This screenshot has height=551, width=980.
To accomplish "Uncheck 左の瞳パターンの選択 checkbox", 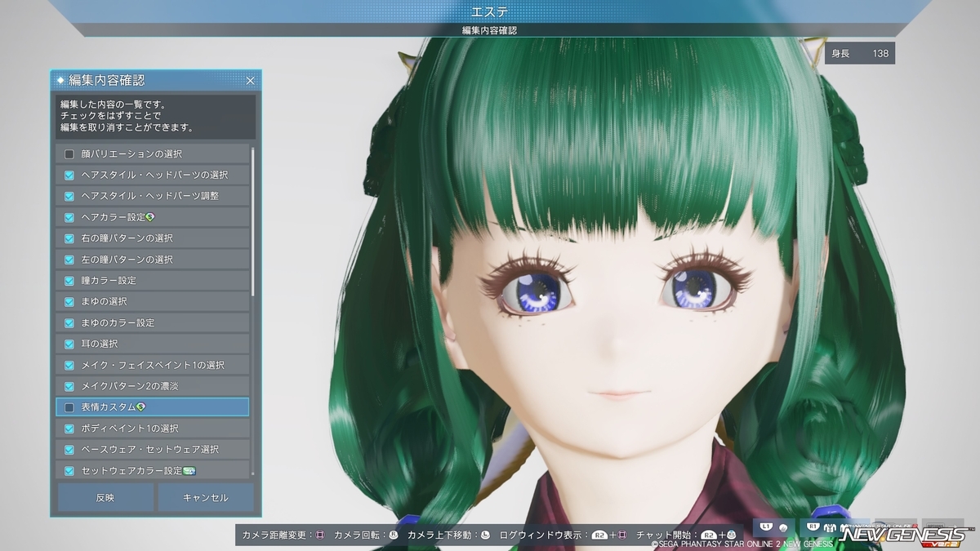I will 69,260.
